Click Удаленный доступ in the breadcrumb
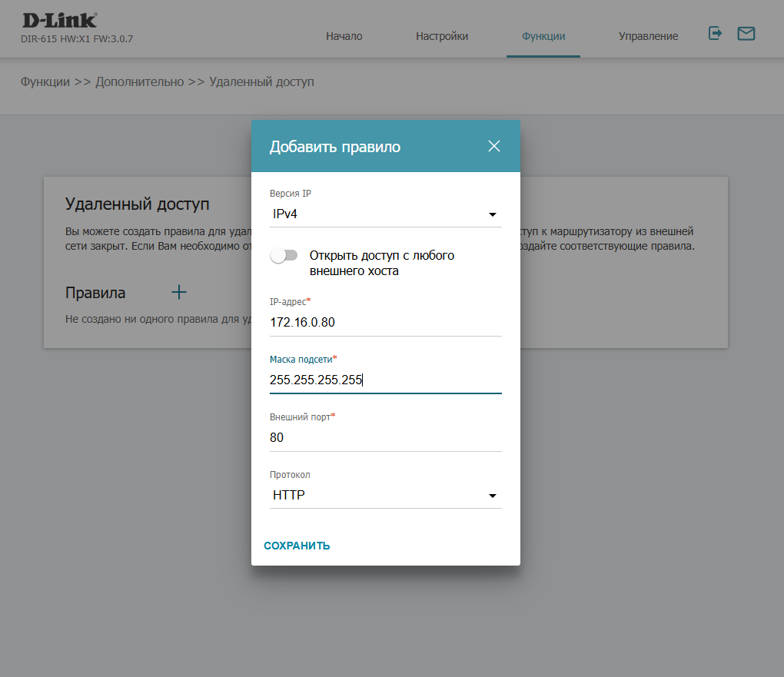The width and height of the screenshot is (784, 677). (261, 81)
